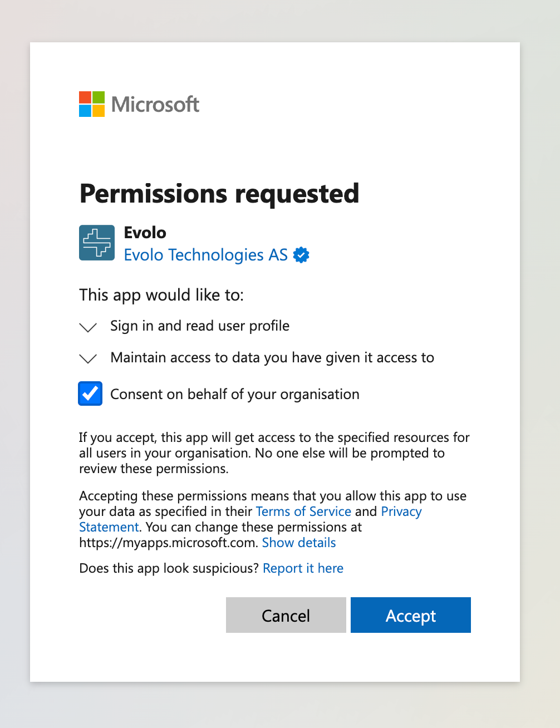The height and width of the screenshot is (728, 560).
Task: Click the blue verified publisher badge
Action: coord(301,255)
